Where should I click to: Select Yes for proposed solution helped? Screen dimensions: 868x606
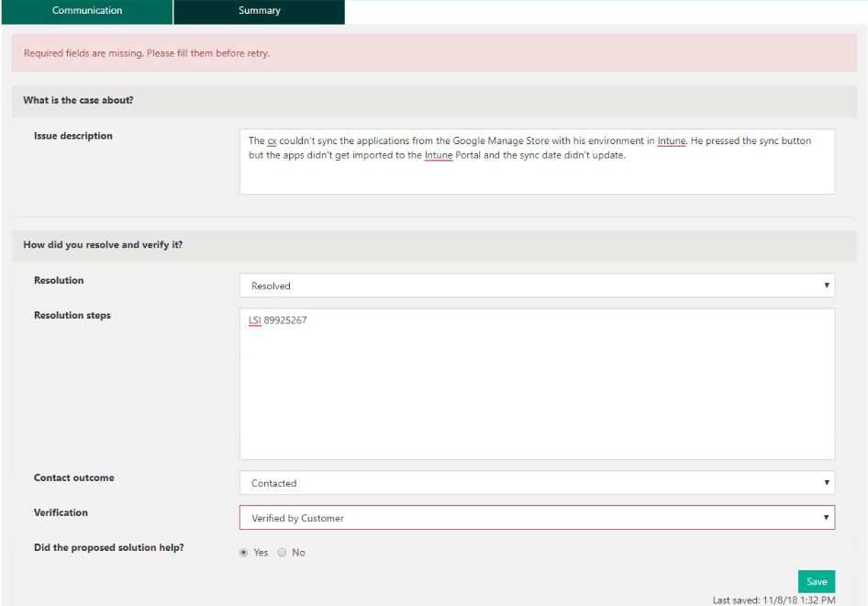tap(243, 552)
